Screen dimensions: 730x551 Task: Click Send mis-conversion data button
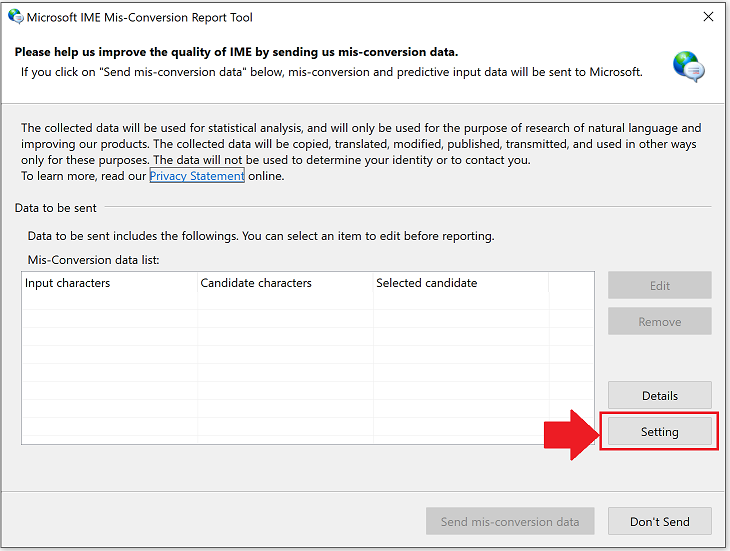click(x=510, y=521)
